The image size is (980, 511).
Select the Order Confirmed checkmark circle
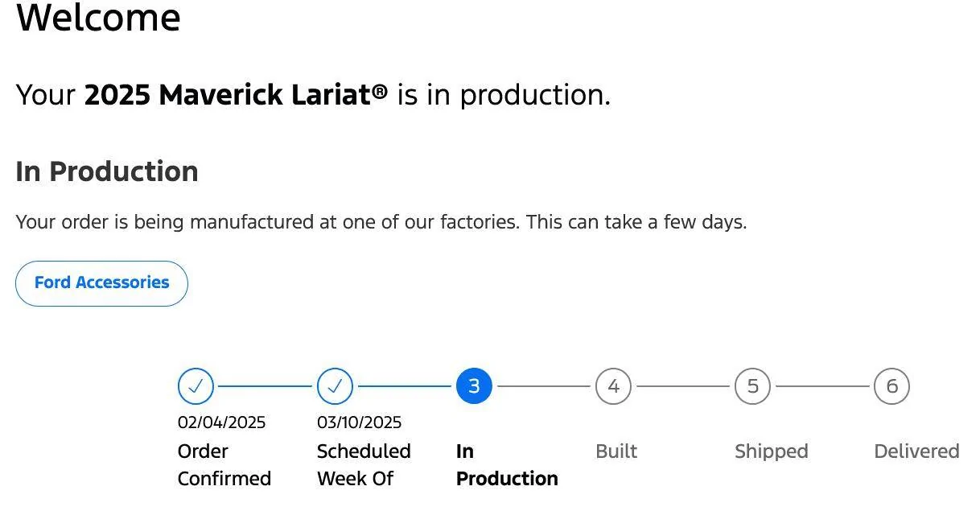coord(196,386)
